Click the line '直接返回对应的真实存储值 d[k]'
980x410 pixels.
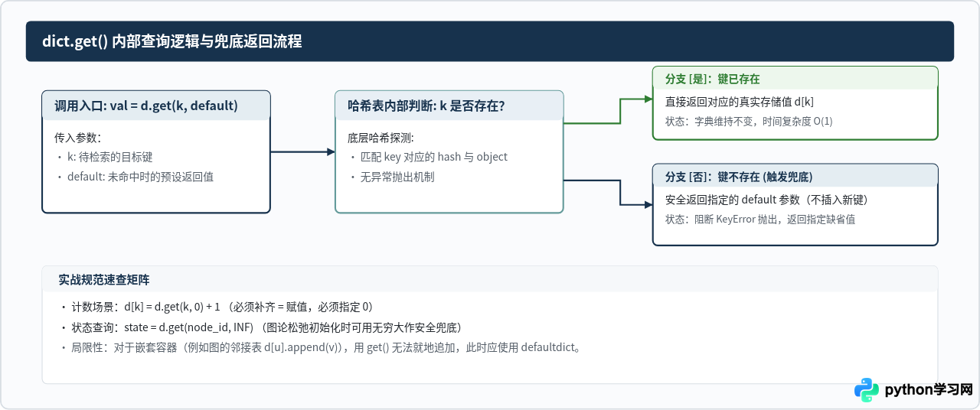[x=739, y=102]
